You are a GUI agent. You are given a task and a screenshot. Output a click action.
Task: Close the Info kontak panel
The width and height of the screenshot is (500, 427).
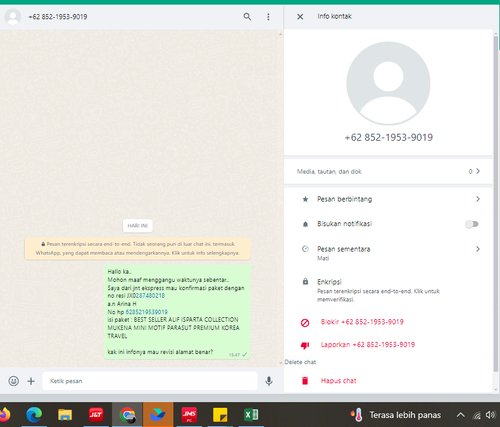click(300, 16)
